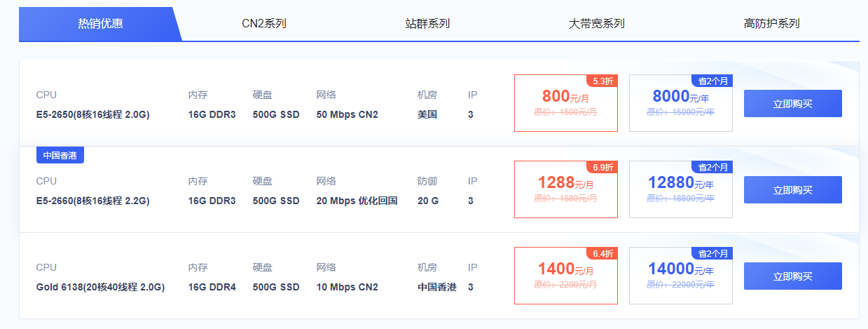Viewport: 868px width, 329px height.
Task: Switch to the CN2系列 tab
Action: pos(264,23)
